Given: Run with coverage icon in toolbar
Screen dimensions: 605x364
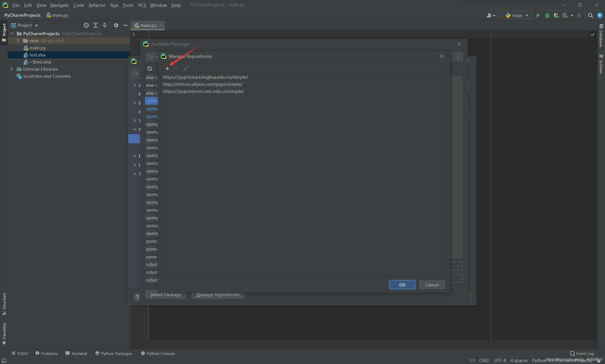Looking at the screenshot, I should pos(556,15).
